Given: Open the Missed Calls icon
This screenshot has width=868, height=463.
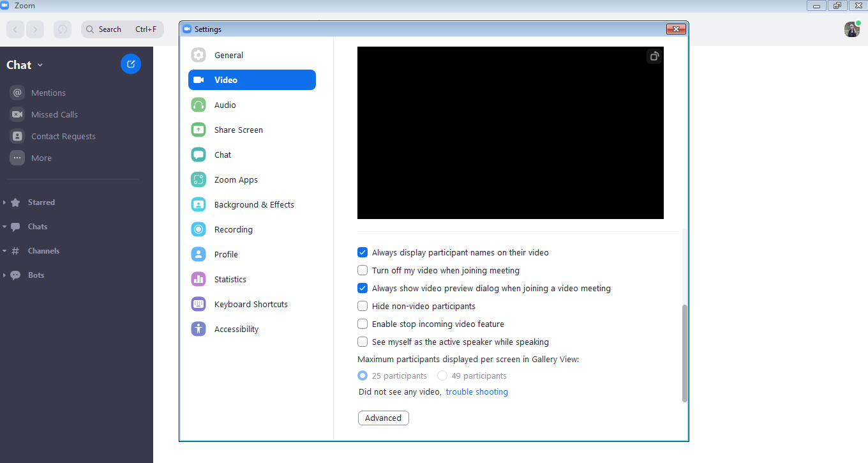Looking at the screenshot, I should [17, 114].
